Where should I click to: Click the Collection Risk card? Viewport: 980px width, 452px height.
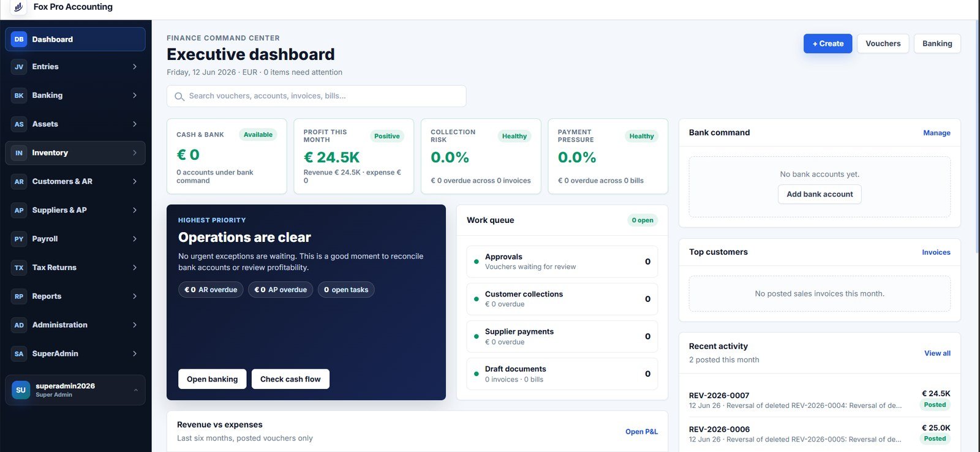pos(481,156)
